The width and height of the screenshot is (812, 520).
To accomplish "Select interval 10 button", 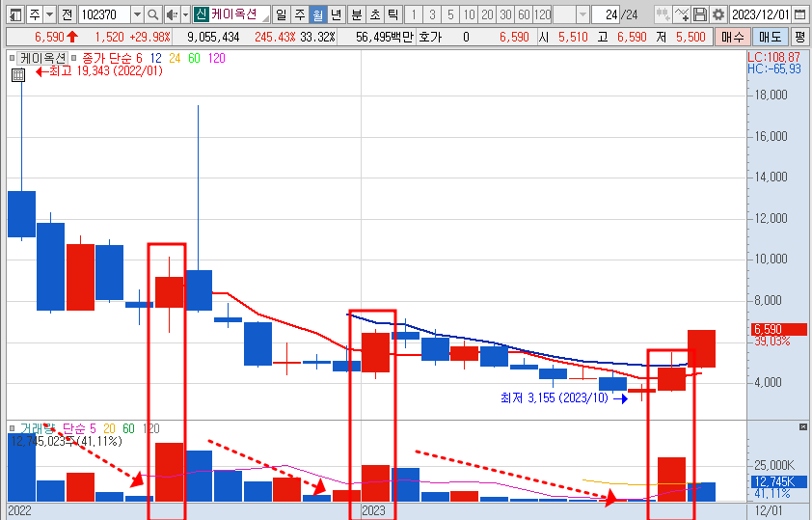I will 470,14.
